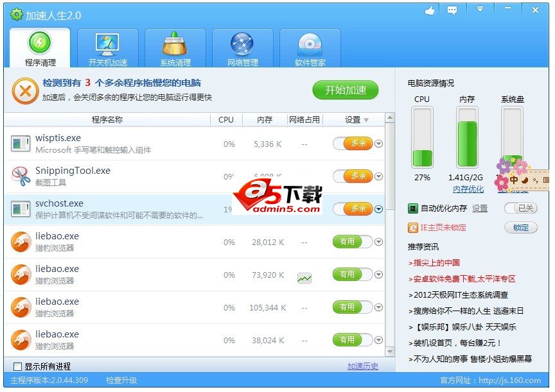This screenshot has width=555, height=392.
Task: Click the 内存 usage gauge bar
Action: click(467, 137)
